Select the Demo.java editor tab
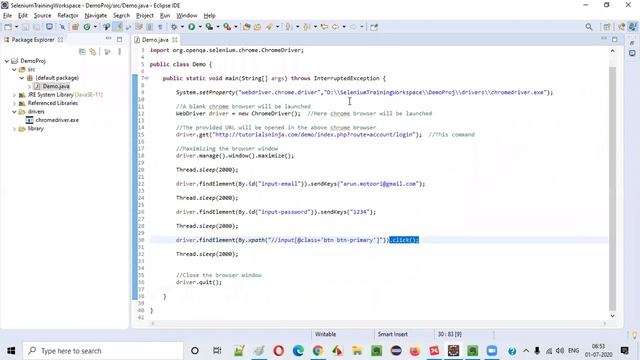 tap(155, 40)
